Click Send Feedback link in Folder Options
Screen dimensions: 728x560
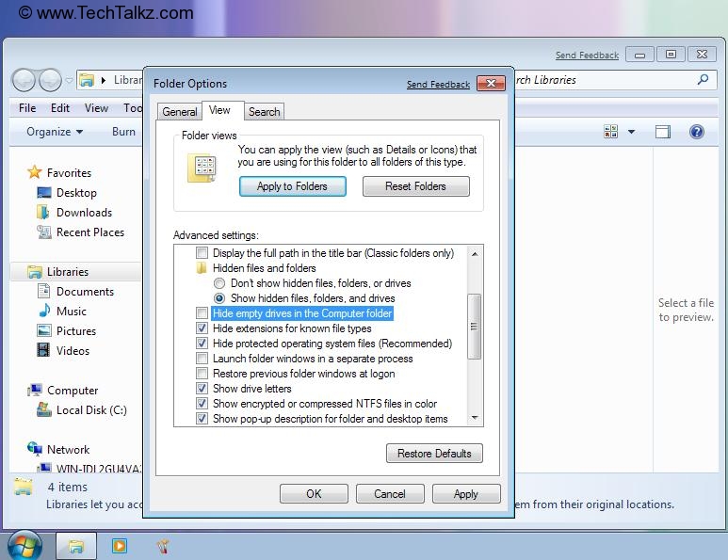click(438, 85)
